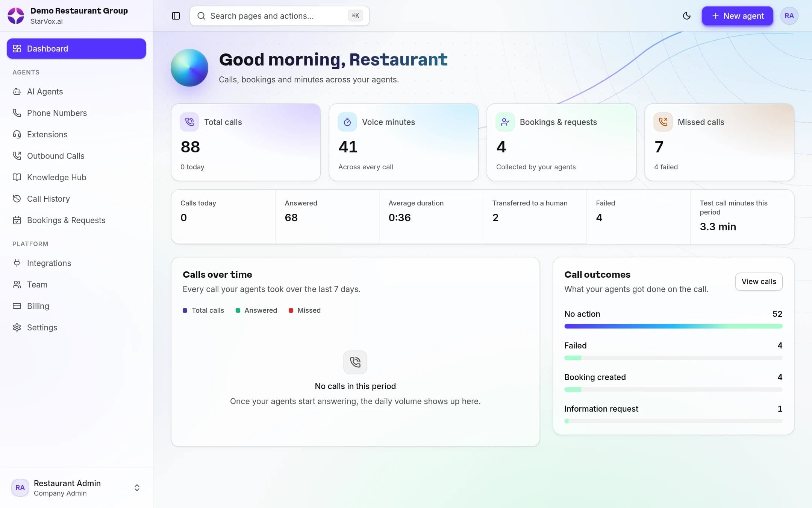Screen dimensions: 812x508
Task: Click the Knowledge Hub book icon
Action: (x=17, y=177)
